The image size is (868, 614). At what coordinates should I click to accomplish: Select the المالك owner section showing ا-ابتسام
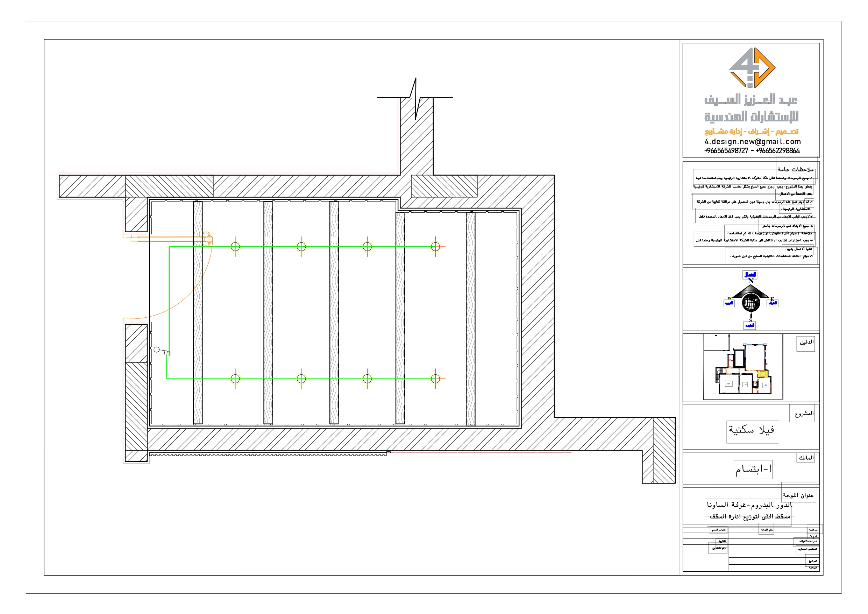pyautogui.click(x=754, y=469)
